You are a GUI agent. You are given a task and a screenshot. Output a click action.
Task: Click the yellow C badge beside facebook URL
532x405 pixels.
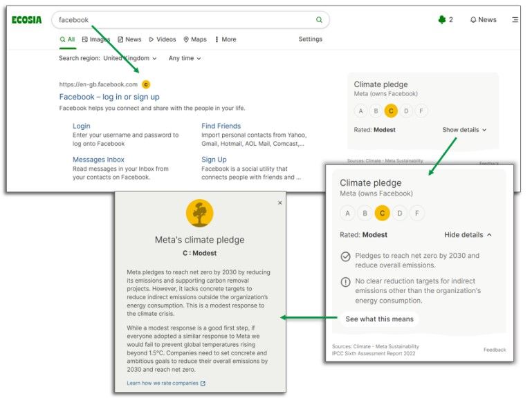(x=146, y=84)
